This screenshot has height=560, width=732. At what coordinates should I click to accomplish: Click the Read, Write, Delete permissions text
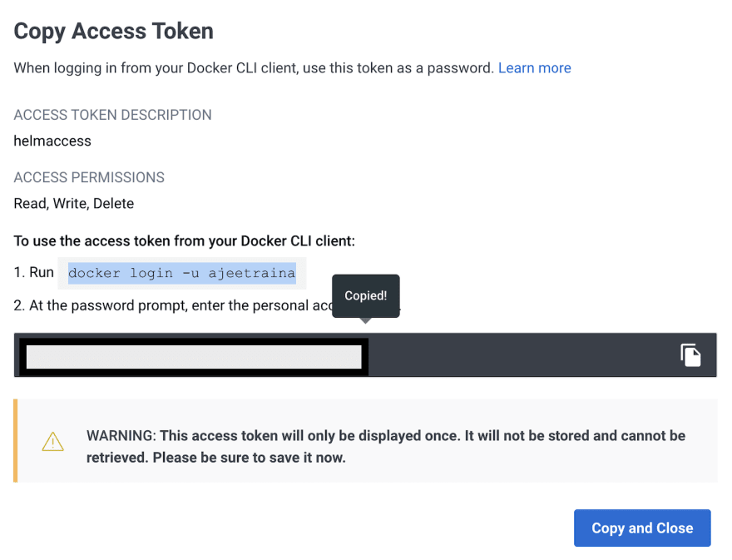click(x=74, y=204)
